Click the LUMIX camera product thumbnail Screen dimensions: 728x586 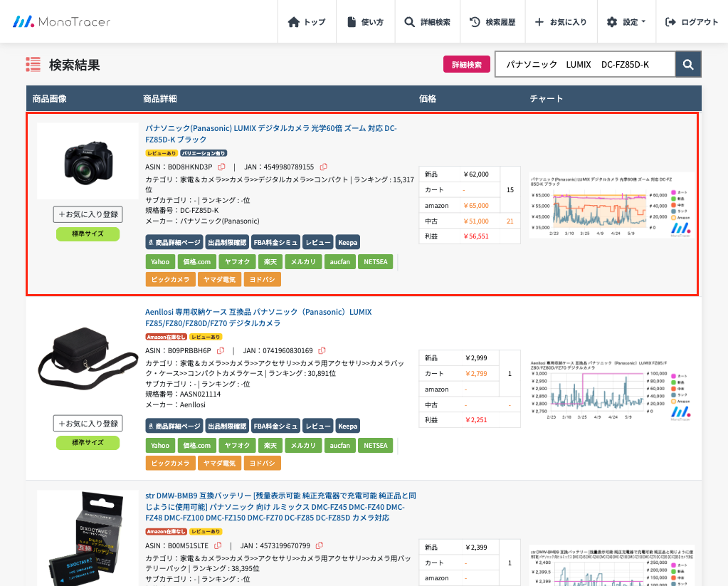tap(88, 161)
